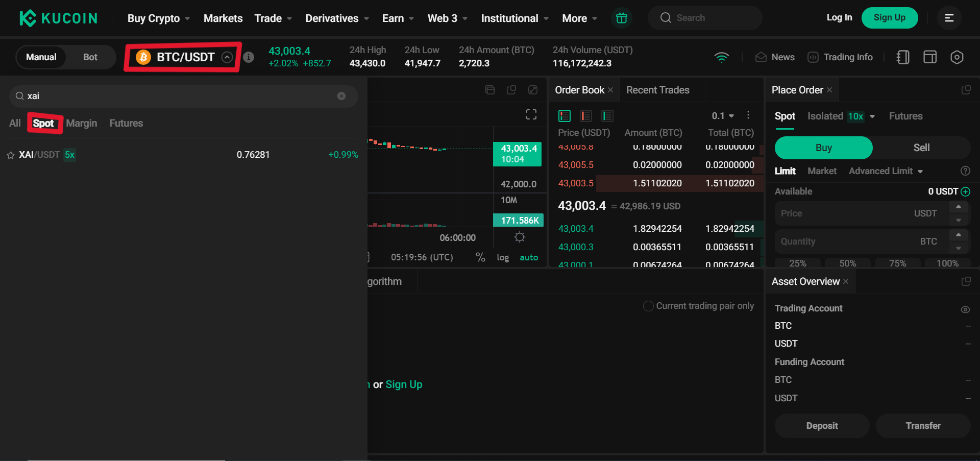Screen dimensions: 980x461
Task: Set quantity slider to 25%
Action: pos(798,263)
